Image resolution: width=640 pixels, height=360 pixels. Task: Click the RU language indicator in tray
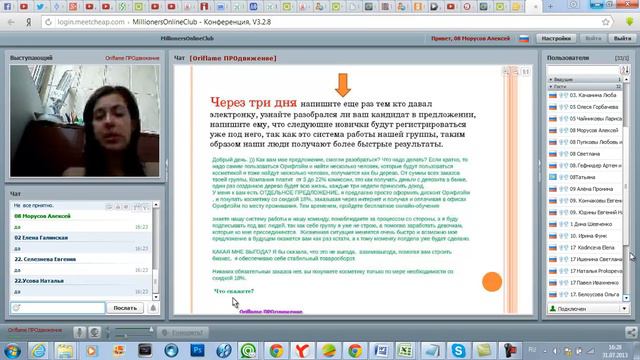(x=532, y=350)
